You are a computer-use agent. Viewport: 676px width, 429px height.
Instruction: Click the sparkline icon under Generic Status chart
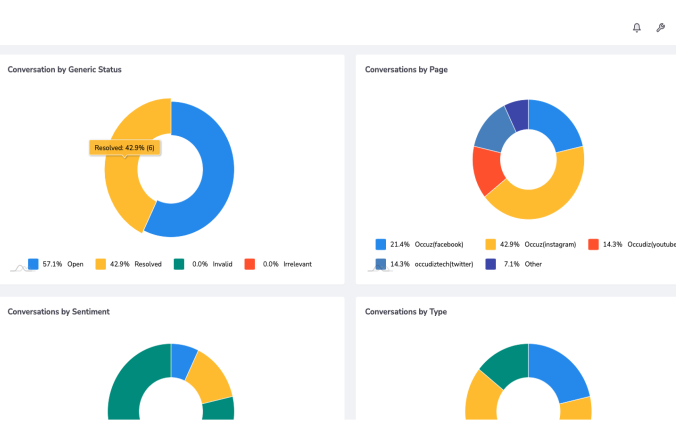click(x=17, y=267)
